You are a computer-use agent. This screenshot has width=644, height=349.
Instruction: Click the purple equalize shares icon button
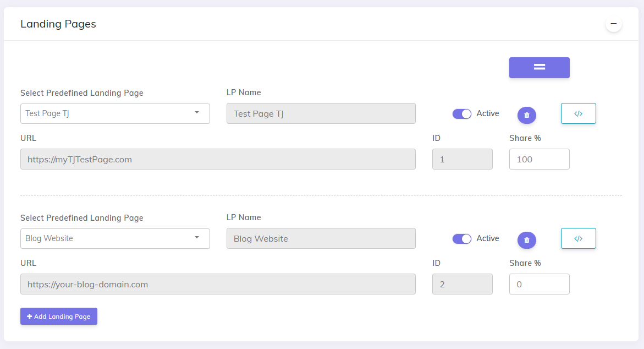539,68
